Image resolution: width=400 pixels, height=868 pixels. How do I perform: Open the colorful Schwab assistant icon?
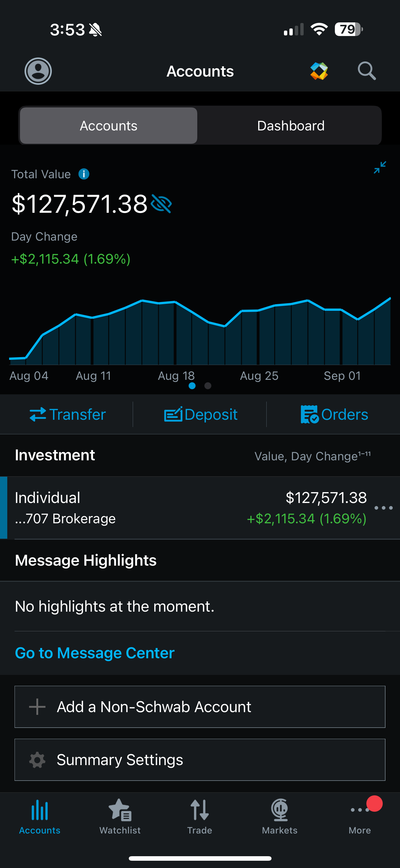[x=319, y=71]
